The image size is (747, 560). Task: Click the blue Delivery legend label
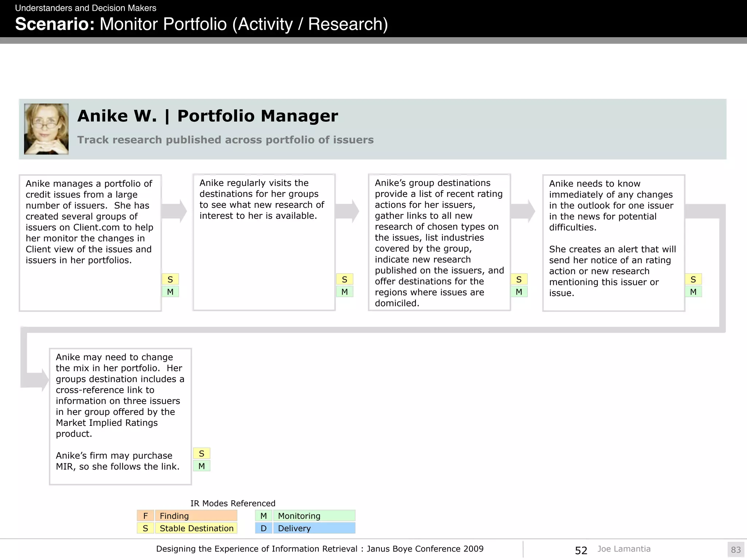point(314,528)
